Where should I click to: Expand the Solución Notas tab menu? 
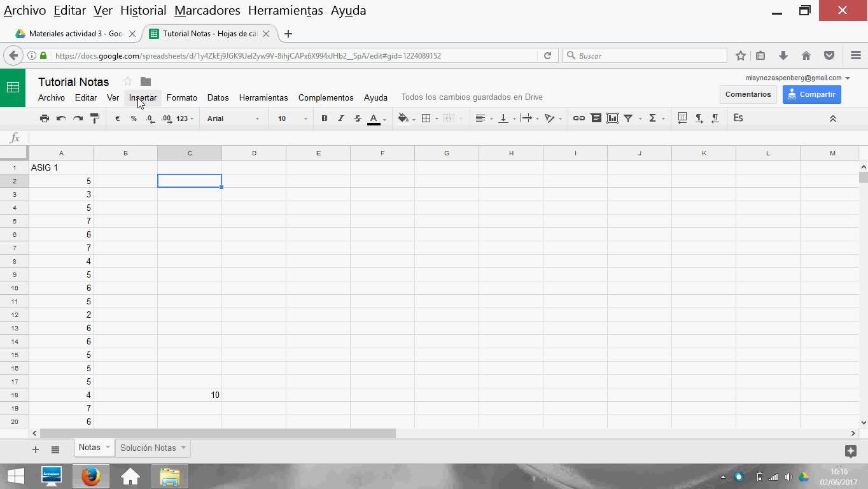[x=183, y=448]
